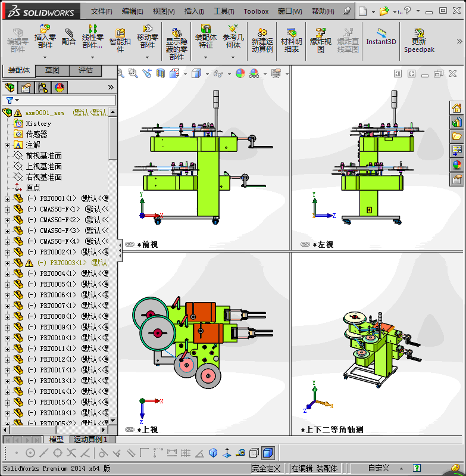466x476 pixels.
Task: Collapse feature tree panel splitter arrow
Action: coord(120,251)
